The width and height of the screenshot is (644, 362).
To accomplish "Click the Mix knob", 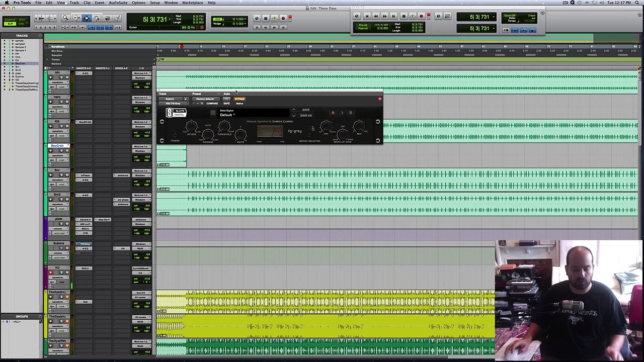I will coord(359,126).
